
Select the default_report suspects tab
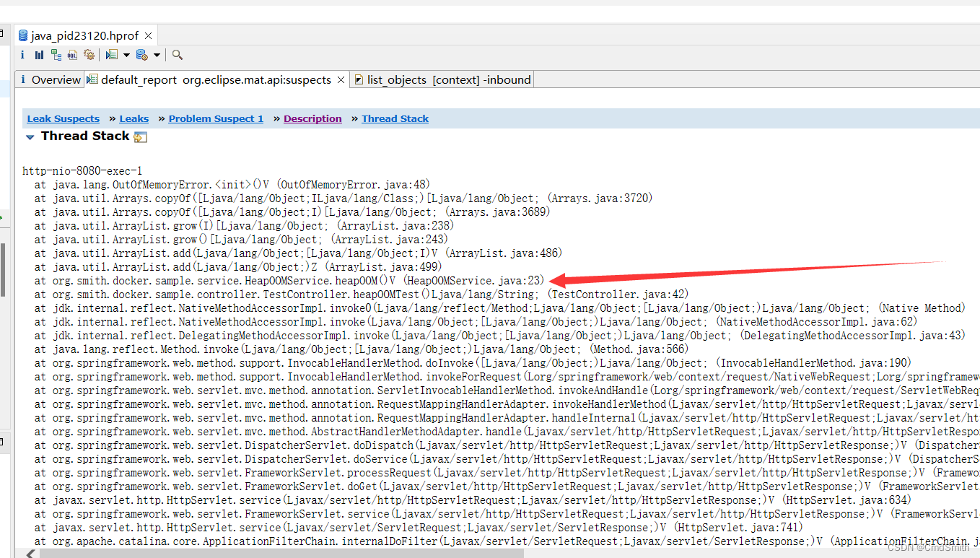pyautogui.click(x=216, y=79)
